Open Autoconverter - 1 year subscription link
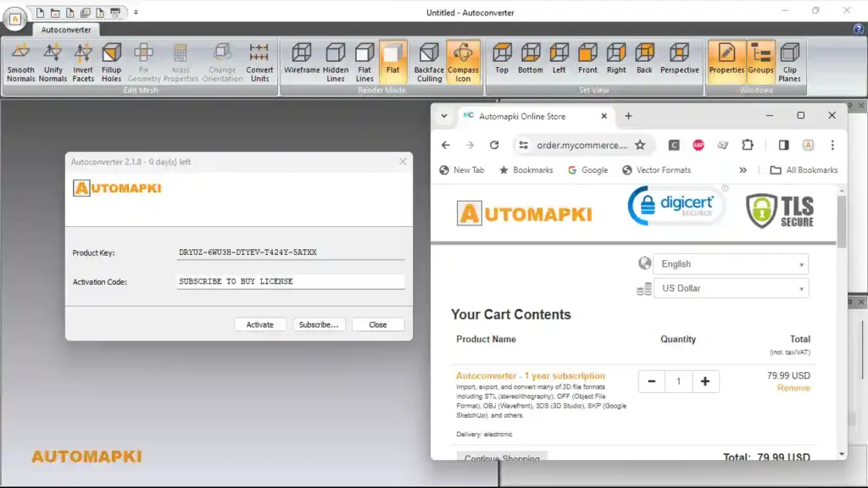 pyautogui.click(x=531, y=375)
